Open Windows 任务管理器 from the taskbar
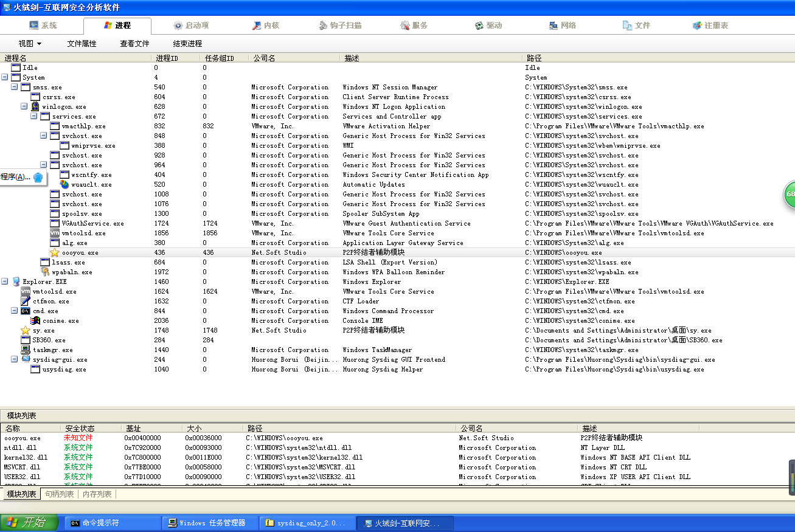The image size is (795, 532). point(210,523)
